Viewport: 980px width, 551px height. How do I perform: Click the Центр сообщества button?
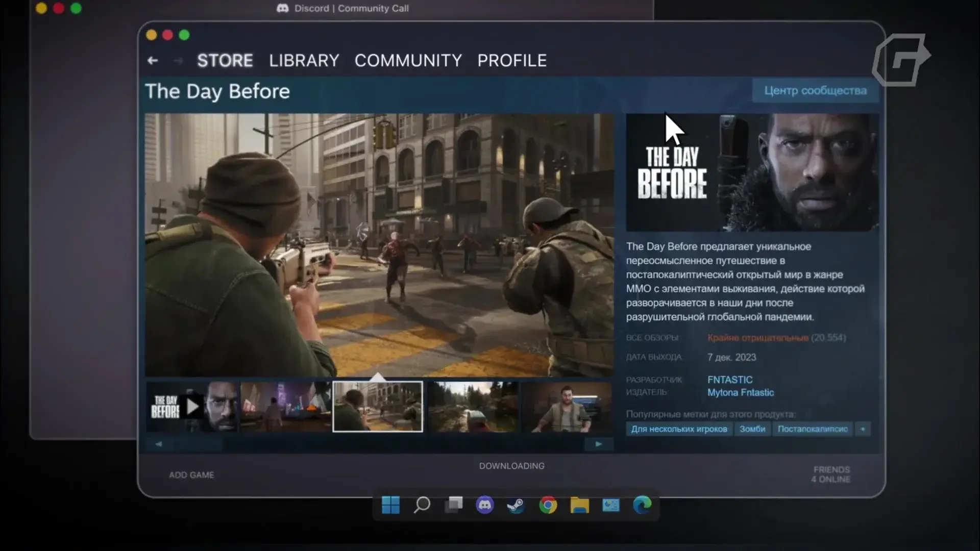(815, 91)
